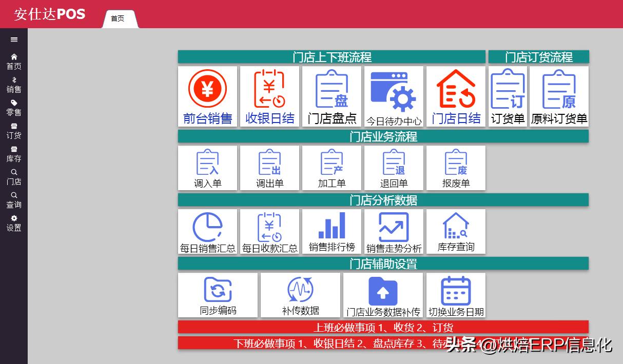Run 同步编码 sync codes
The height and width of the screenshot is (364, 623).
point(218,293)
